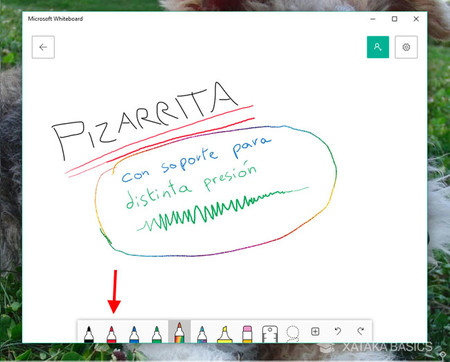Choose the green pen tool
This screenshot has width=450, height=362.
pos(157,334)
